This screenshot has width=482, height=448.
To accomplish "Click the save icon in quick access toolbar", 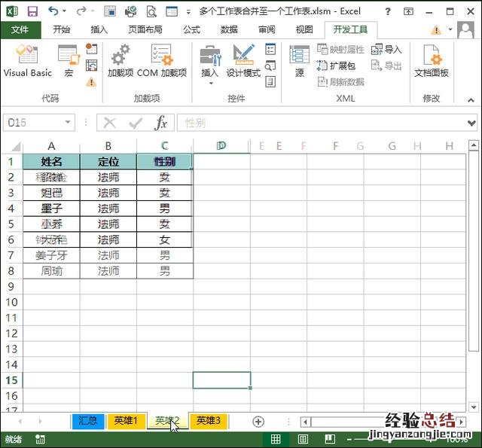I will point(32,11).
